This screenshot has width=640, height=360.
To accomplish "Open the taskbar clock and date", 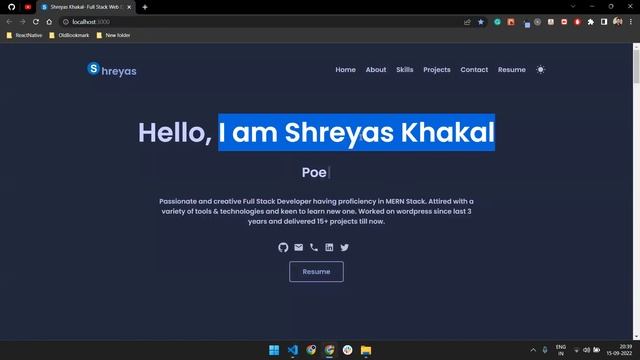I will click(x=619, y=350).
